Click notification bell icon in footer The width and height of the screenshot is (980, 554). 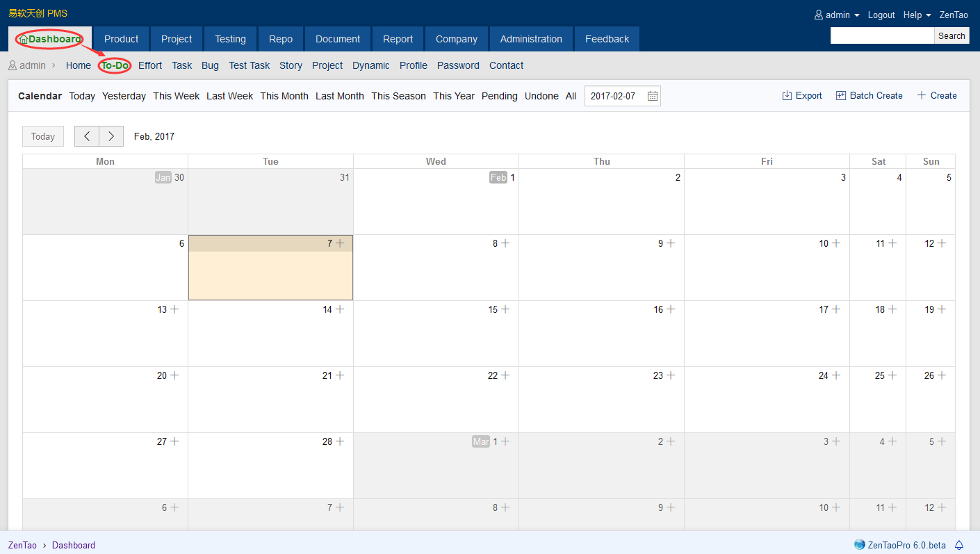(x=959, y=545)
